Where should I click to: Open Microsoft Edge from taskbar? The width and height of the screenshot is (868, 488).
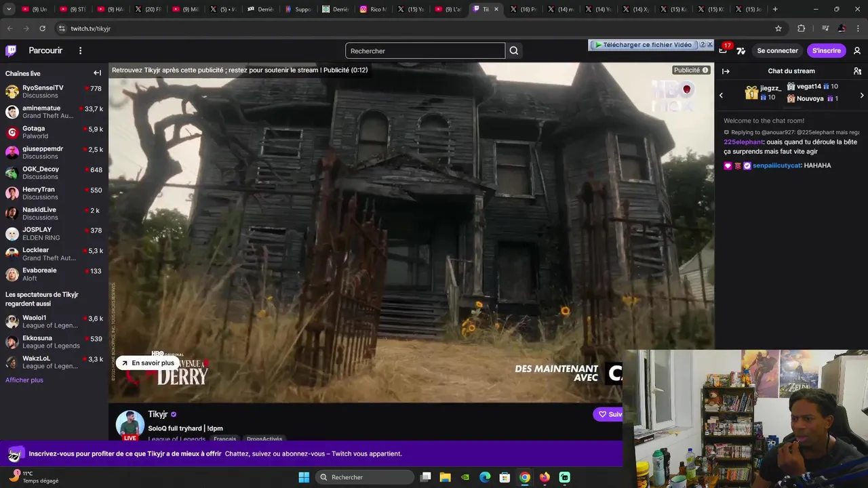point(485,477)
